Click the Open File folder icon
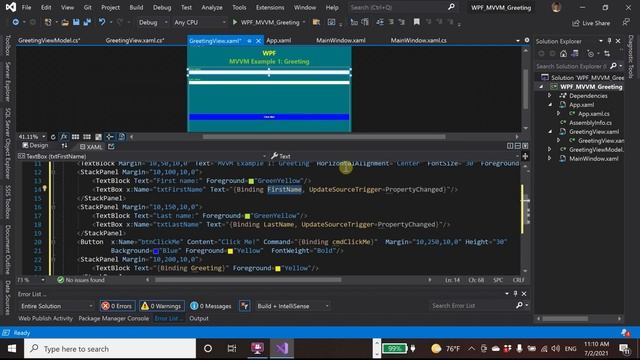Screen dimensions: 640x360 65,22
